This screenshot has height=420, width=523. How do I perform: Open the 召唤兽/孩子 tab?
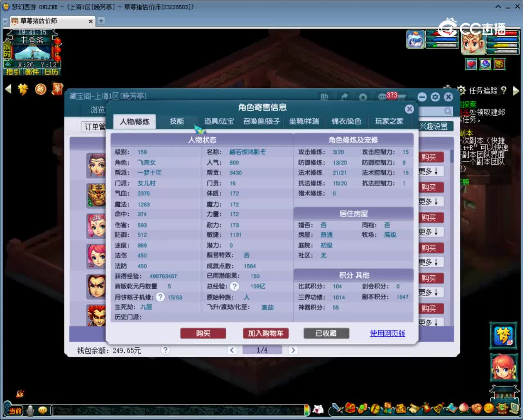point(261,121)
